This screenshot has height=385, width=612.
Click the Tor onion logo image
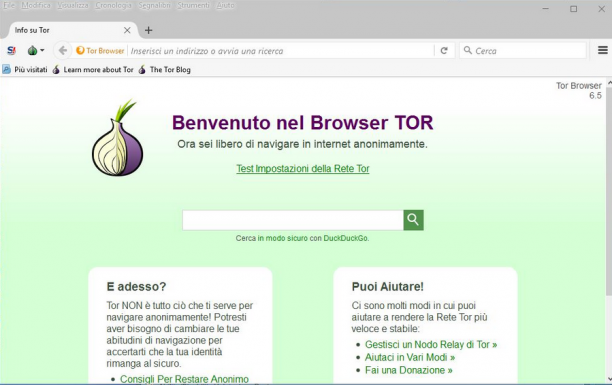point(117,137)
